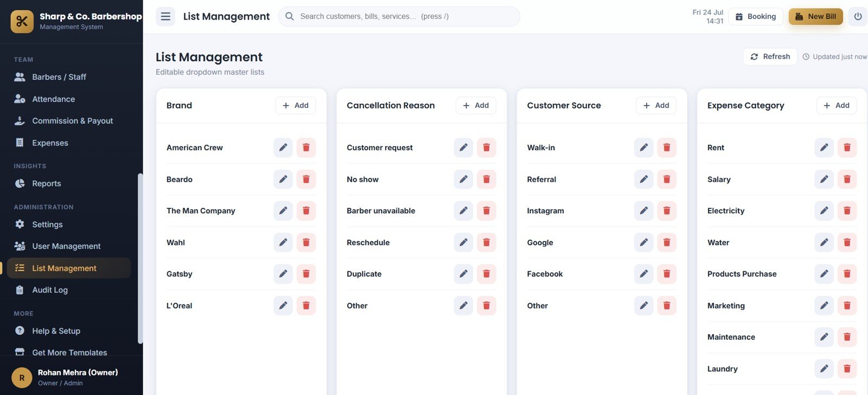Open Expenses in sidebar
This screenshot has height=395, width=868.
[x=69, y=143]
